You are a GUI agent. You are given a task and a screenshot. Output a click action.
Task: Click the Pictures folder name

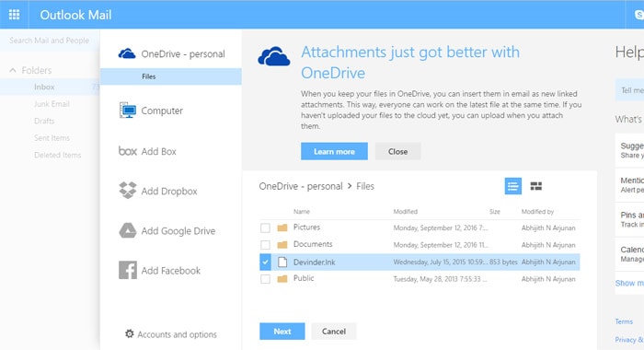click(306, 227)
